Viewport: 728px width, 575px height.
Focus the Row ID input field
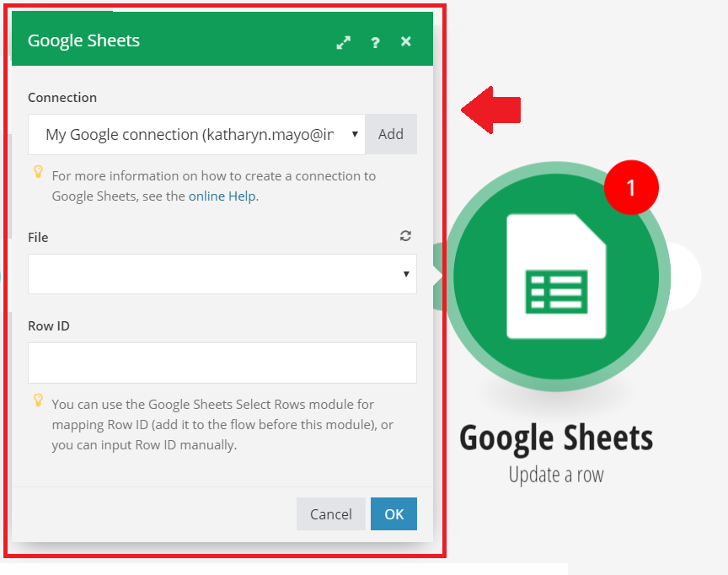[222, 363]
